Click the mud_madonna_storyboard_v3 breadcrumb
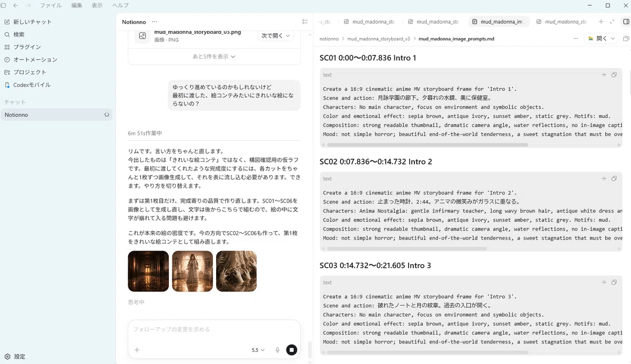Image resolution: width=631 pixels, height=364 pixels. pos(379,39)
